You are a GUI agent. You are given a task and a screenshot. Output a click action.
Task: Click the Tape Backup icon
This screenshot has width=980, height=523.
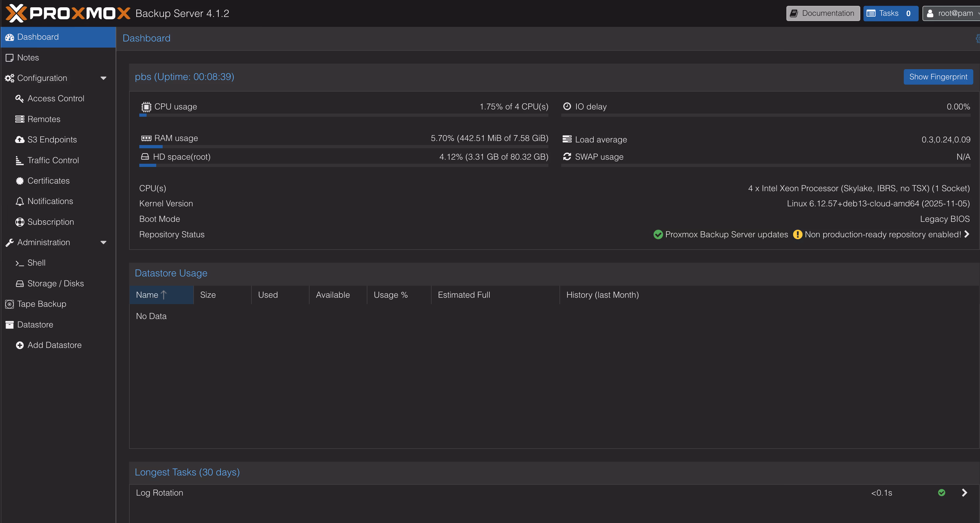pyautogui.click(x=10, y=304)
